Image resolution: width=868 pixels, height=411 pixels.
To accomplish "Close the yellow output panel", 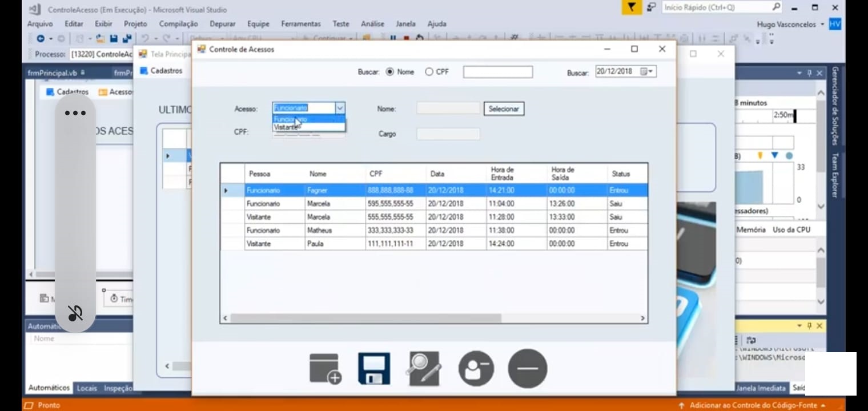I will coord(819,325).
